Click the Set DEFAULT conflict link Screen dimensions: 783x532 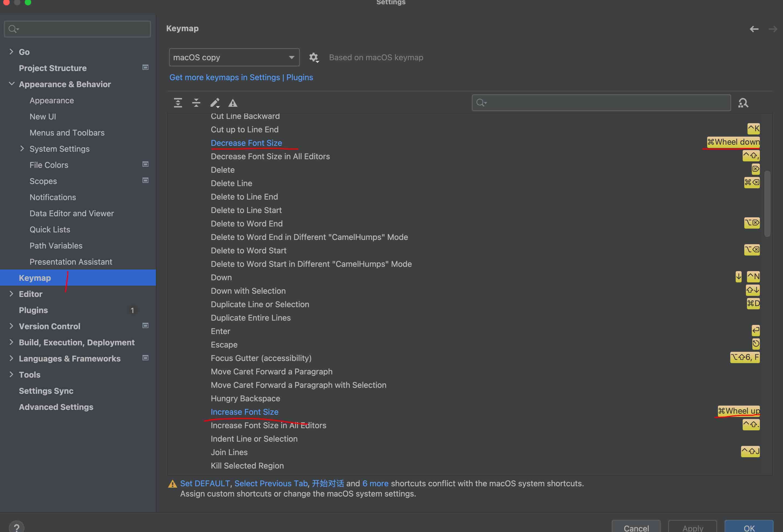tap(205, 484)
